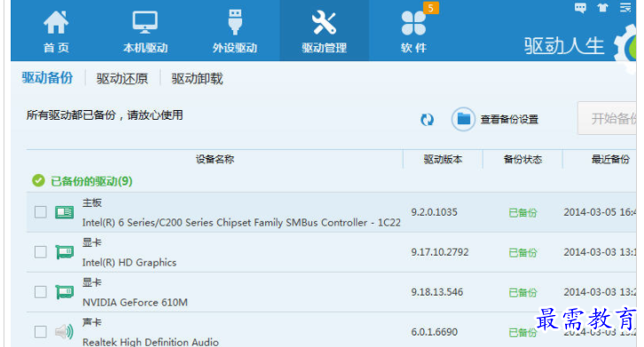Viewport: 644px width, 347px height.
Task: Click the motherboard icon for 主板 row
Action: pos(65,212)
